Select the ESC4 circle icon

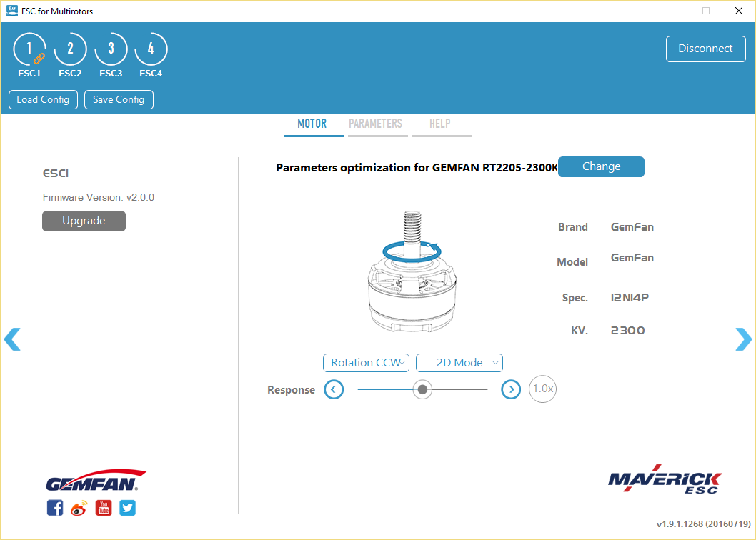click(x=151, y=49)
